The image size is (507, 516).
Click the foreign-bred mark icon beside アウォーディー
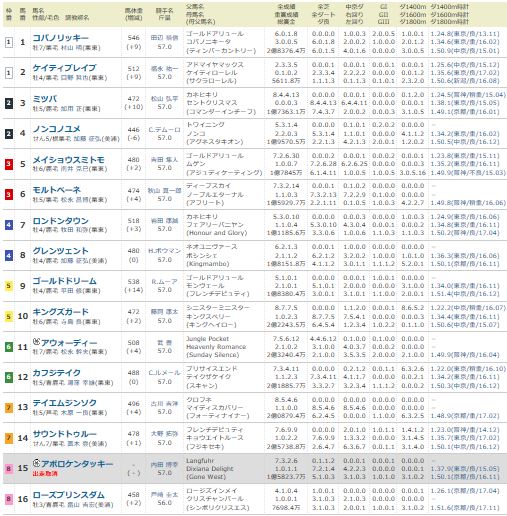[x=36, y=341]
